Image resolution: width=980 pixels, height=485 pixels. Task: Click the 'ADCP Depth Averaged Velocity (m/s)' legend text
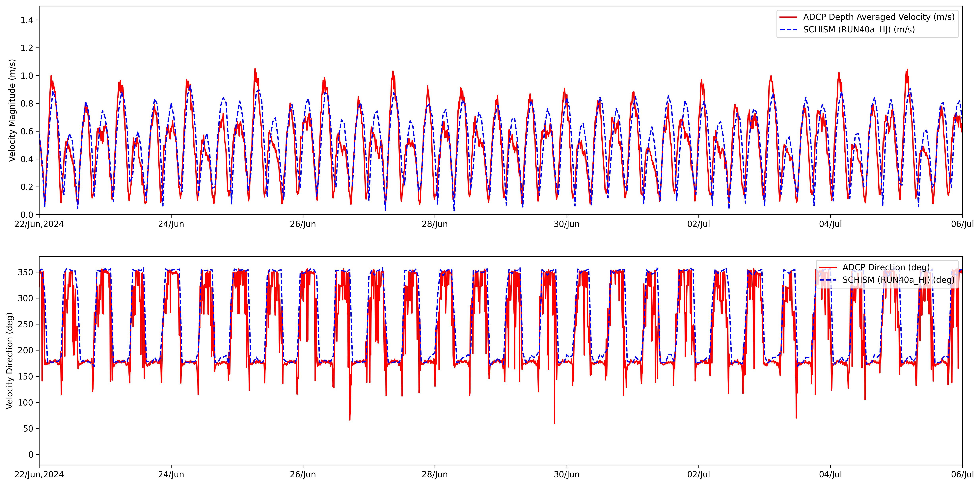pos(878,17)
